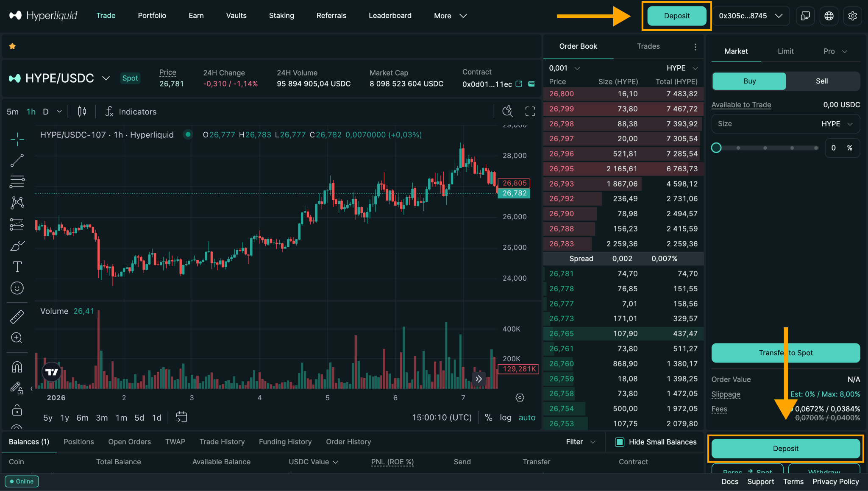Open the chart interval dropdown arrow
Screen dimensions: 868x491
tap(59, 112)
